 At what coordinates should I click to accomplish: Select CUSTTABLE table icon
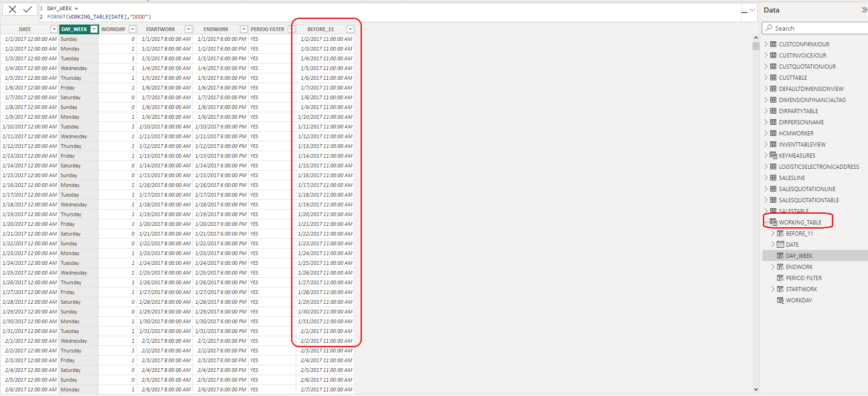coord(773,78)
